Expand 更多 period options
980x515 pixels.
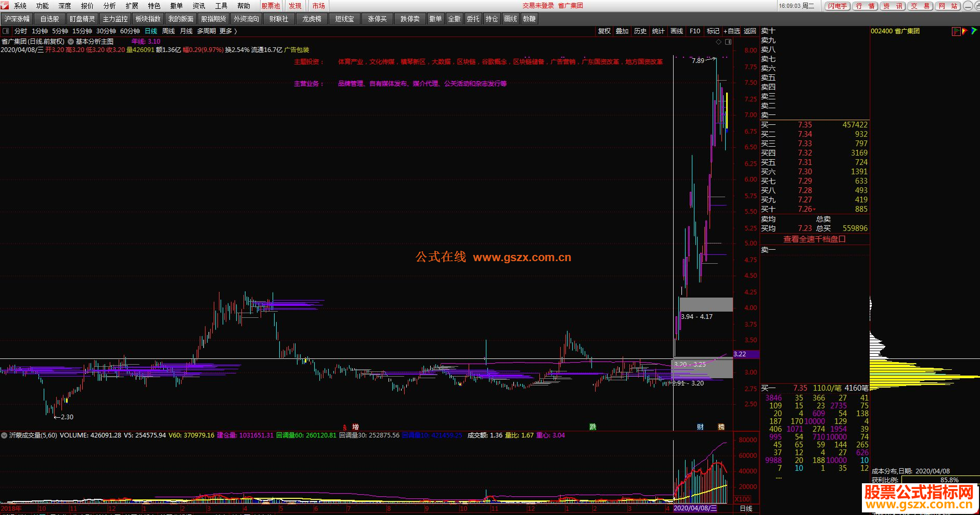coord(228,31)
